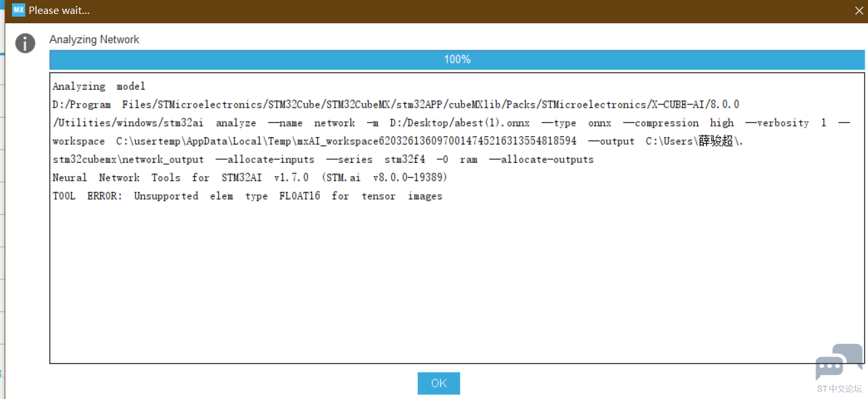Click the information icon beside Analyzing Network
868x399 pixels.
[25, 44]
